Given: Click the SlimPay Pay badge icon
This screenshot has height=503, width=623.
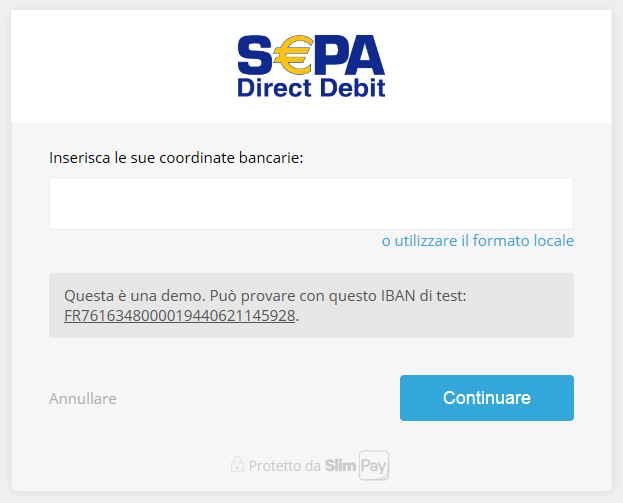Looking at the screenshot, I should pyautogui.click(x=374, y=465).
